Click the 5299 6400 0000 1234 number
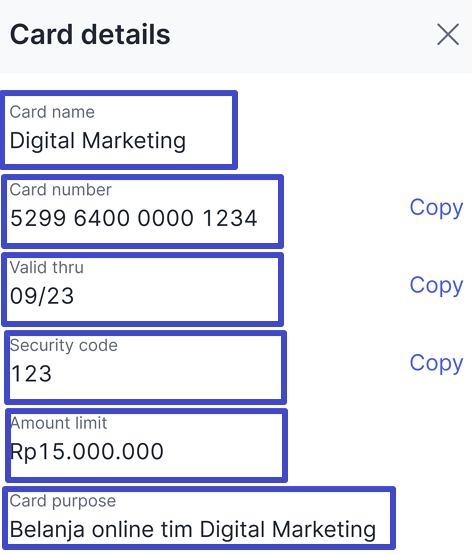The width and height of the screenshot is (472, 555). coord(134,218)
